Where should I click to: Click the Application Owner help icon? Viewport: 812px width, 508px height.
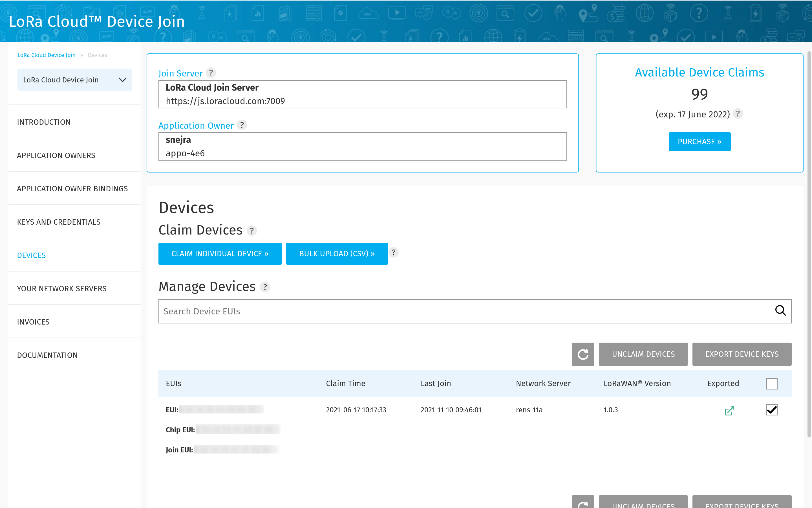242,125
